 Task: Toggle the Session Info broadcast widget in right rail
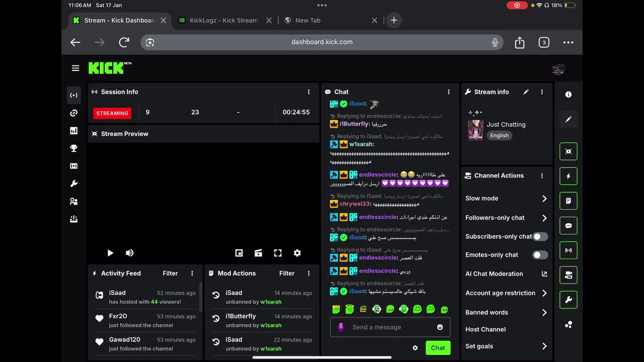click(569, 250)
